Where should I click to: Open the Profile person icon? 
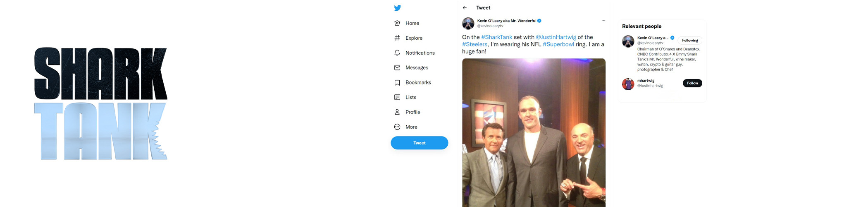tap(397, 112)
